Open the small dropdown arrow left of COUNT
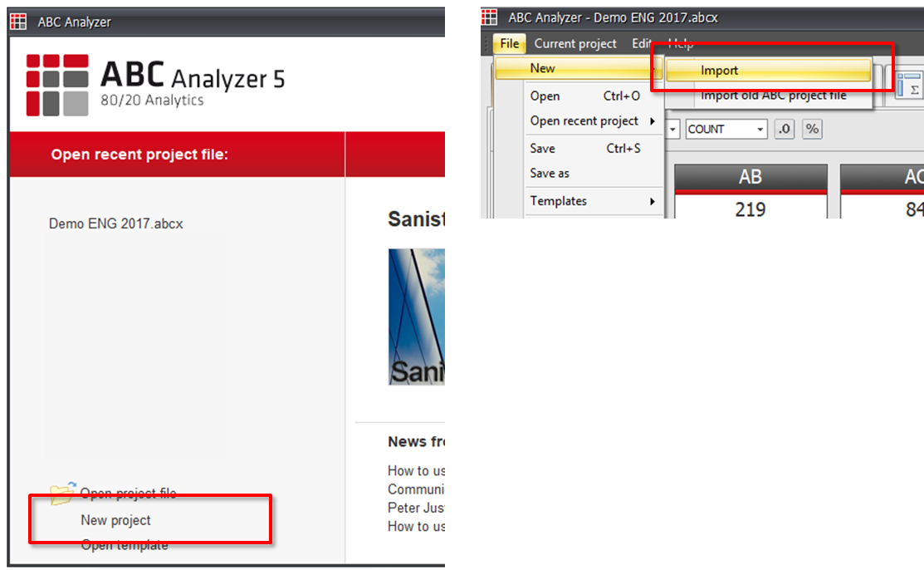The image size is (924, 570). (673, 129)
